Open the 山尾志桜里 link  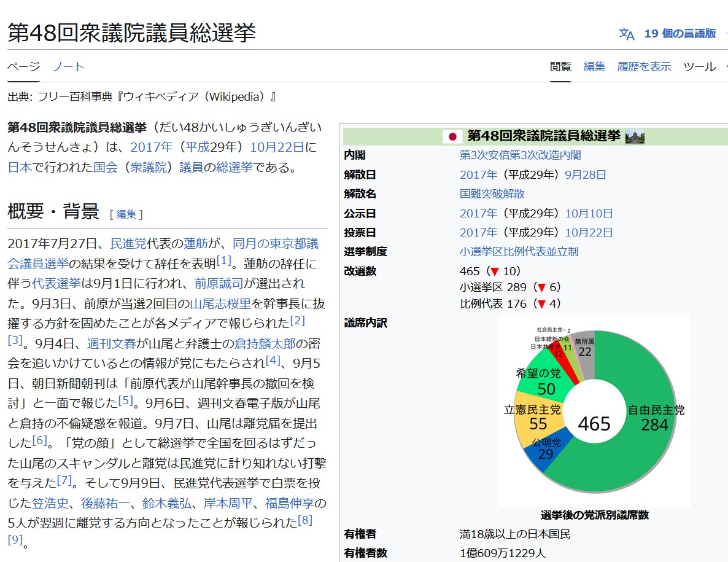pos(220,303)
